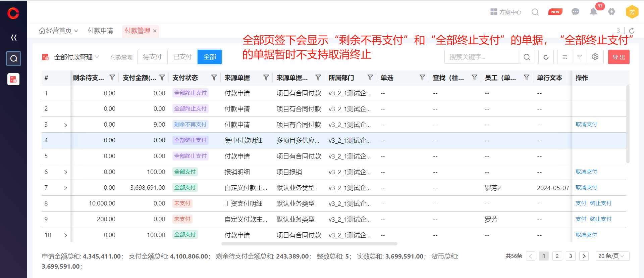The height and width of the screenshot is (278, 644).
Task: Click the settings gear in top bar
Action: pyautogui.click(x=611, y=12)
